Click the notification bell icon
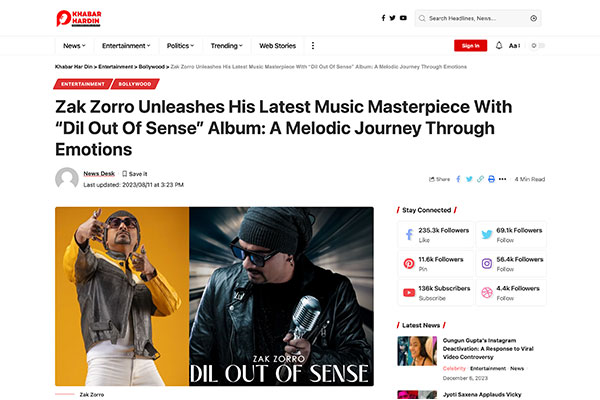 pos(499,46)
